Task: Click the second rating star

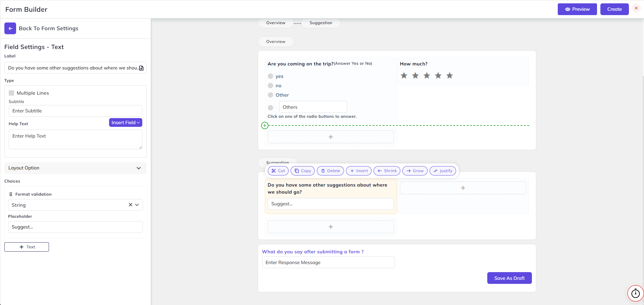Action: point(415,75)
